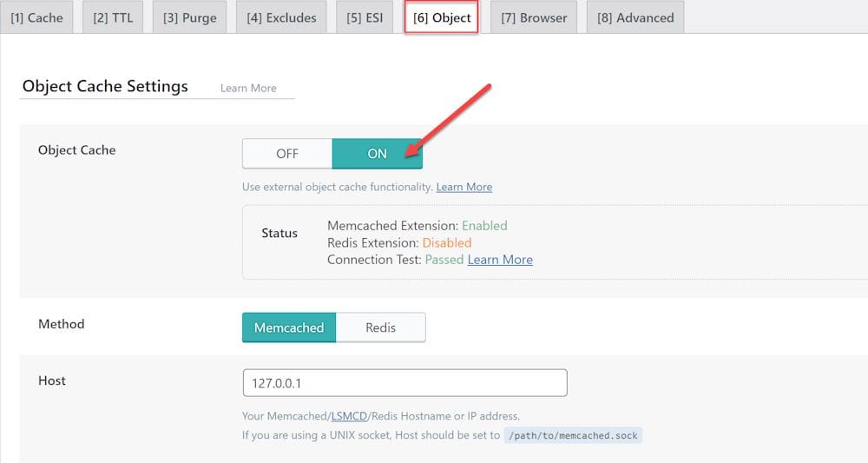Viewport: 868px width, 463px height.
Task: Select the [4] Excludes tab
Action: (x=281, y=17)
